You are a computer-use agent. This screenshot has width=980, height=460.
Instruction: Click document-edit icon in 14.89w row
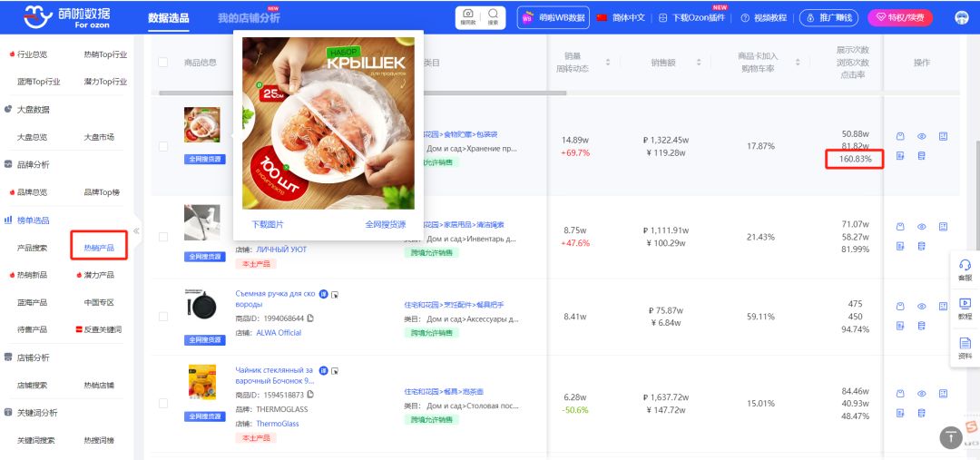(901, 156)
